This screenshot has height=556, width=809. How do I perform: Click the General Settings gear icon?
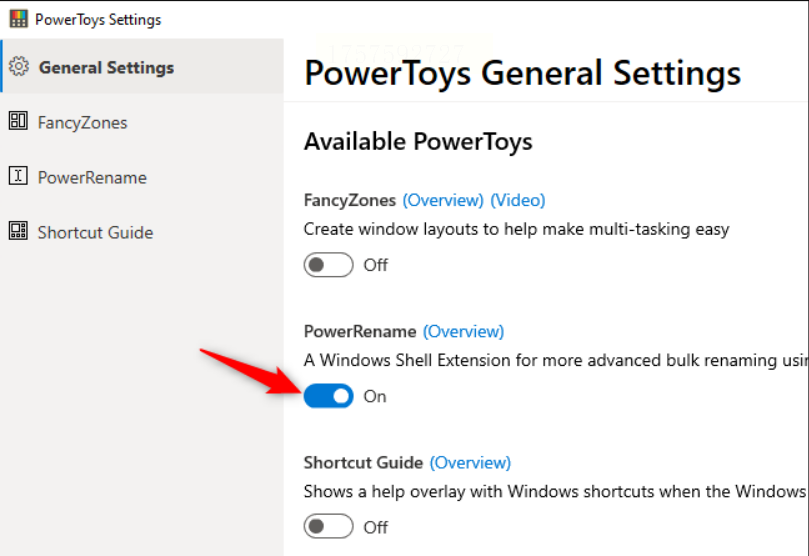[x=19, y=67]
